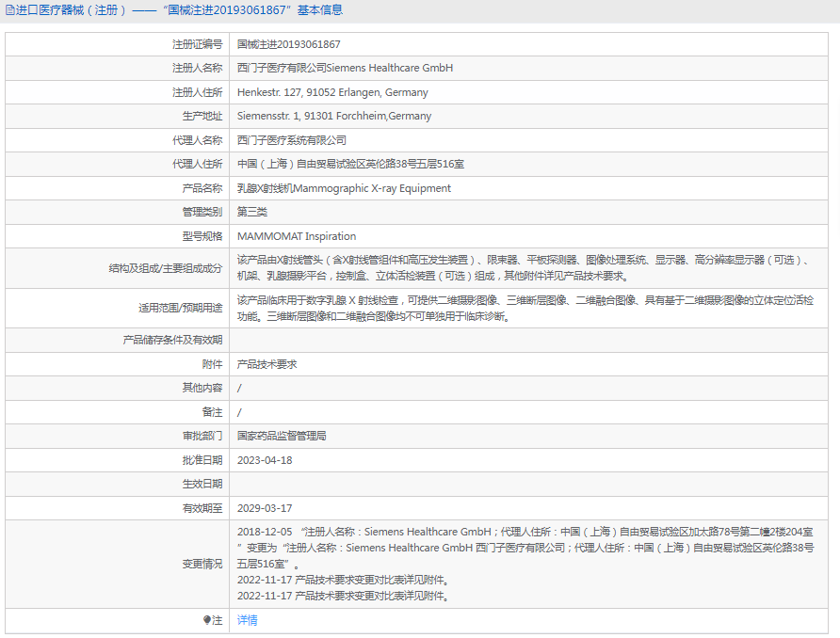The width and height of the screenshot is (840, 638).
Task: Click the page title "国械注进20193061867" 基本信息
Action: pos(255,10)
